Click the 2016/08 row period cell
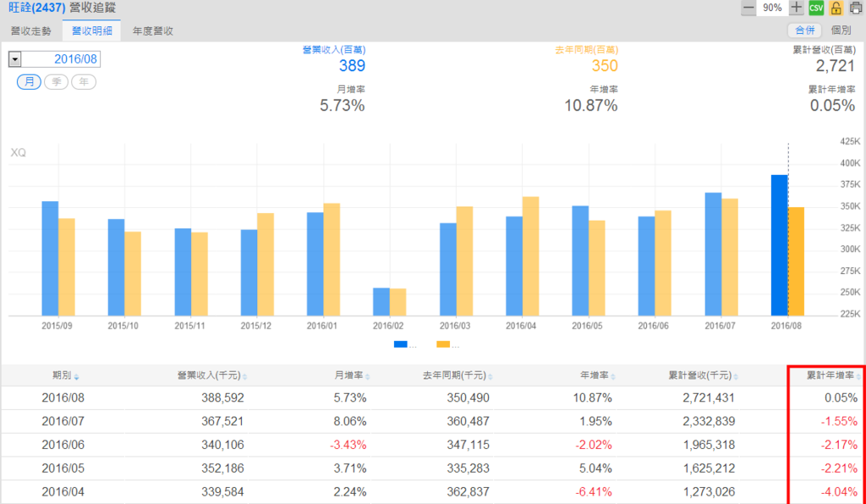866x504 pixels. 63,398
